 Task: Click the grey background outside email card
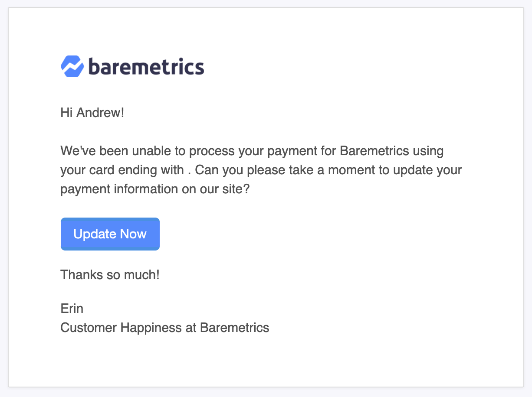point(266,392)
